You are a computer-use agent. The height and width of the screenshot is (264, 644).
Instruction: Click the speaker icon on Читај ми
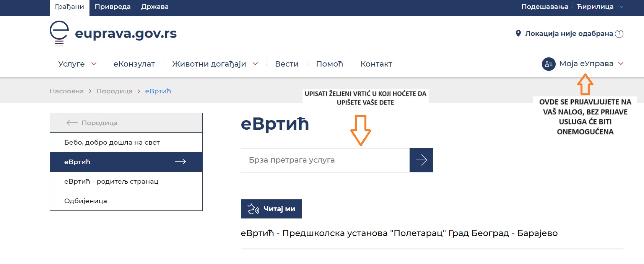(253, 209)
